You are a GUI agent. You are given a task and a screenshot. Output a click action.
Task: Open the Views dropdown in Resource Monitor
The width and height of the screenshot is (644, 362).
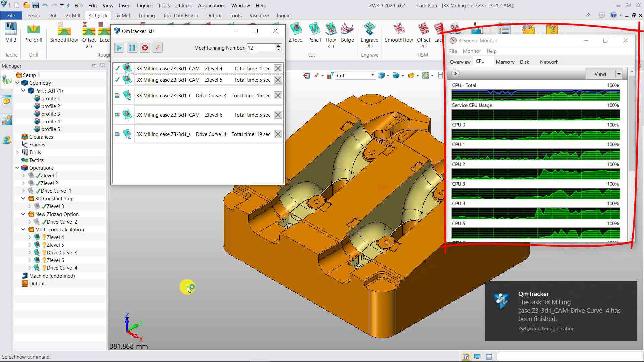click(619, 74)
